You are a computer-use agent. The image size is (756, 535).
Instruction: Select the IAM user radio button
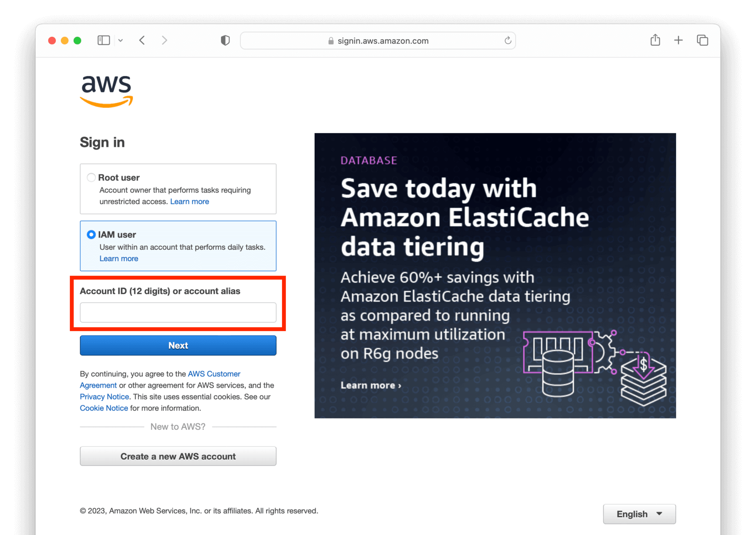91,234
